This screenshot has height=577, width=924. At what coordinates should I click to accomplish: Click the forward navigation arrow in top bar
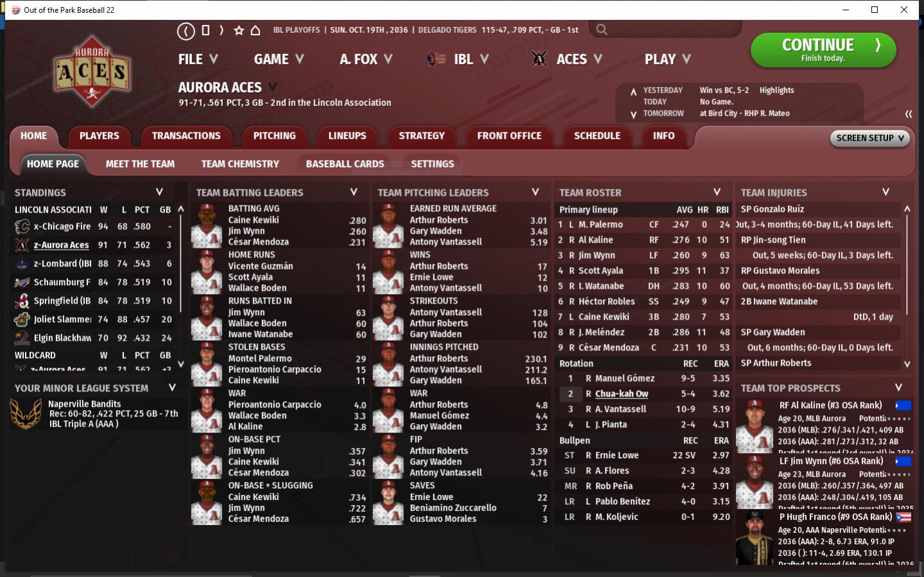tap(222, 30)
